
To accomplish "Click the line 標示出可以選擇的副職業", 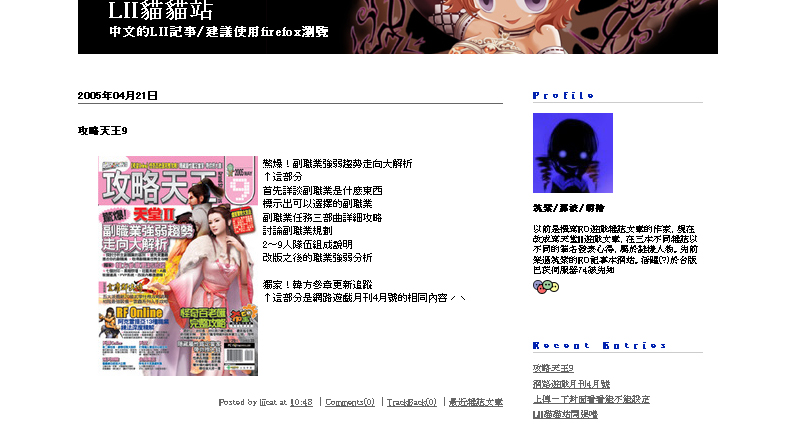I will pyautogui.click(x=317, y=204).
